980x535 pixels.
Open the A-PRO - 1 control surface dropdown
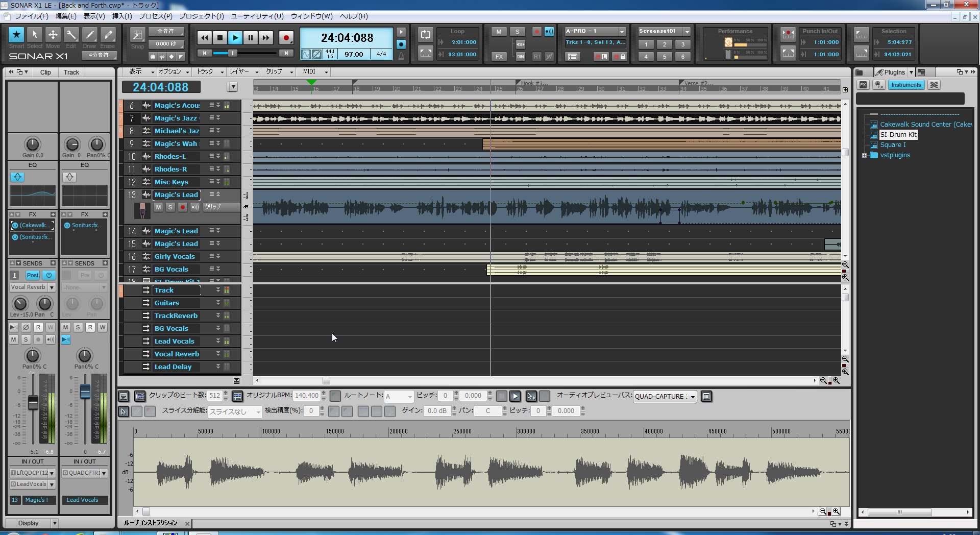[x=622, y=32]
